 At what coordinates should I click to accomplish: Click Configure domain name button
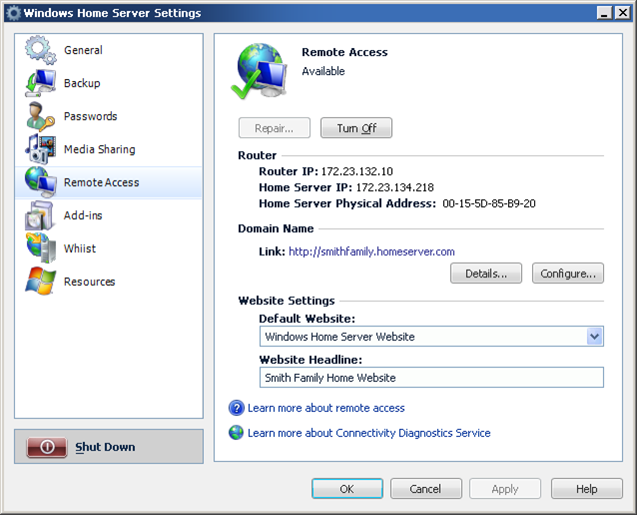point(568,273)
